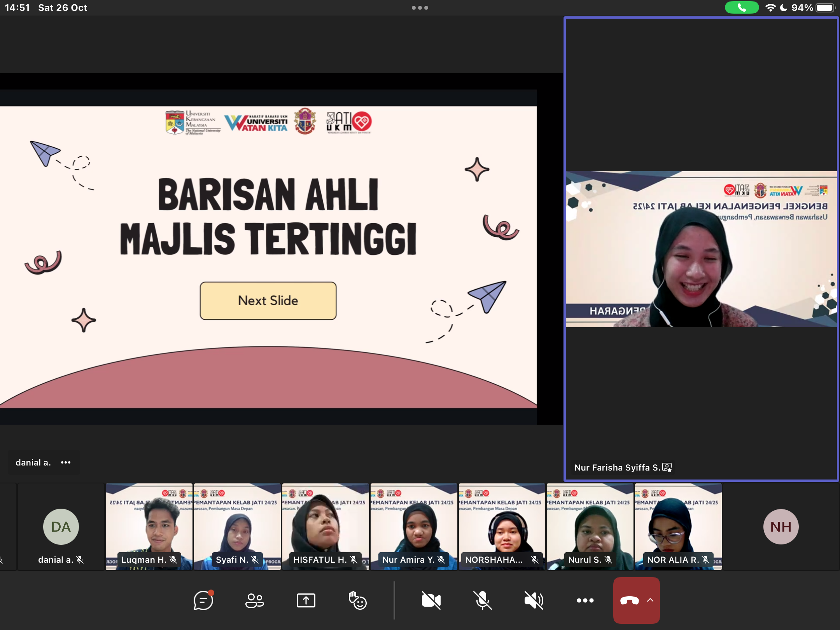
Task: Tap the share content icon
Action: coord(306,600)
